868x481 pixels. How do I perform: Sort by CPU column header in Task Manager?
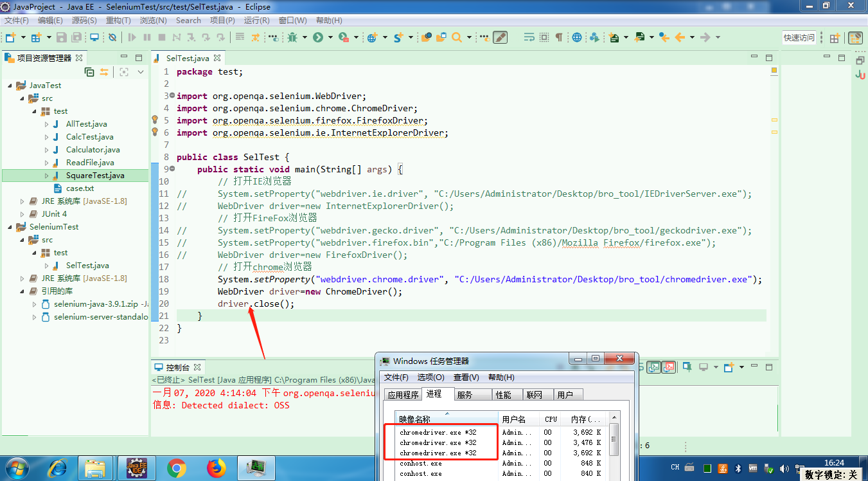551,419
